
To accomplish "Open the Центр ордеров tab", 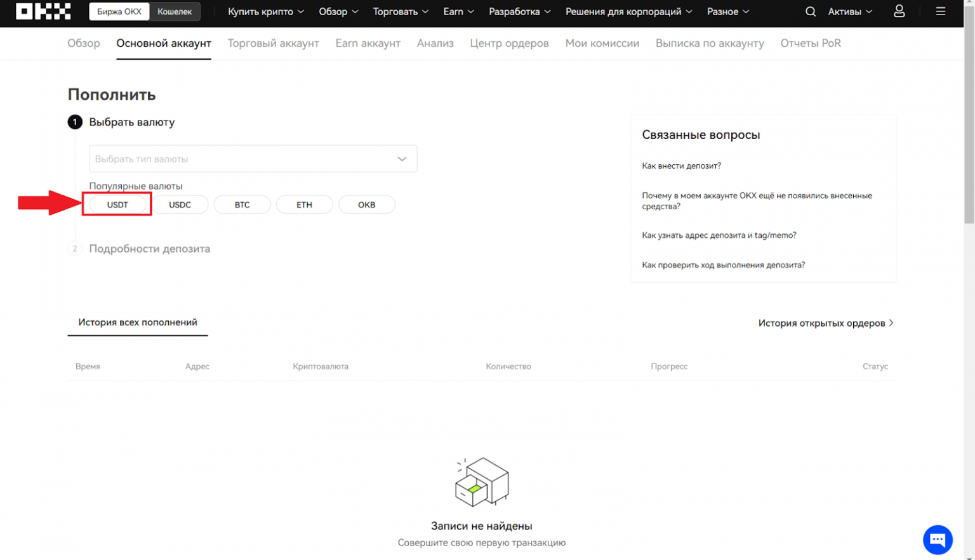I will click(509, 43).
